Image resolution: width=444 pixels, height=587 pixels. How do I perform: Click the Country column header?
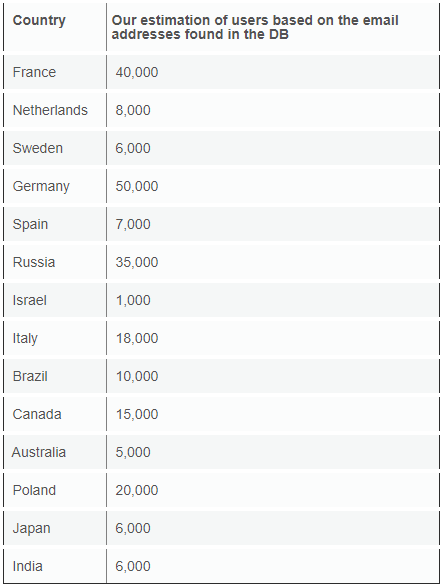39,20
